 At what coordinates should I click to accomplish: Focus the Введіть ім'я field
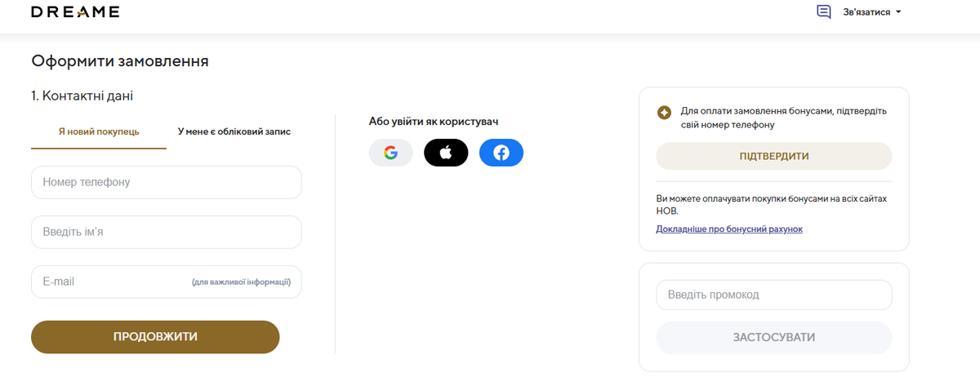167,232
